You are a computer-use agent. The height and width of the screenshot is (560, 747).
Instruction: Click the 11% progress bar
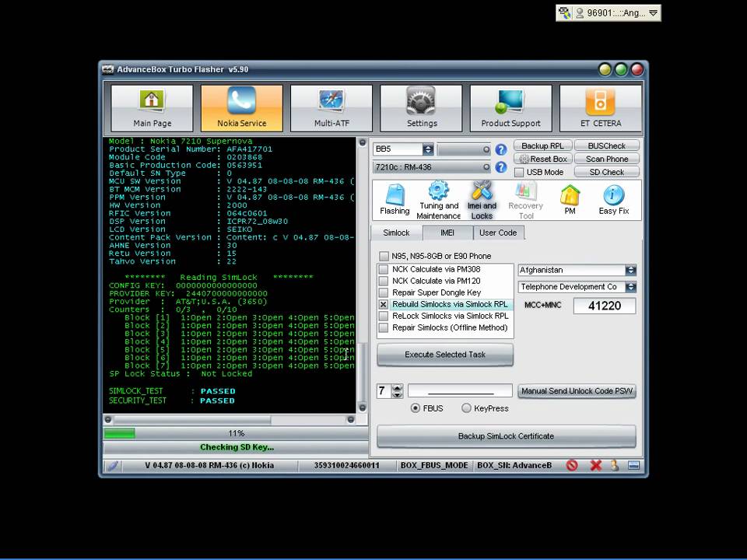click(x=236, y=433)
